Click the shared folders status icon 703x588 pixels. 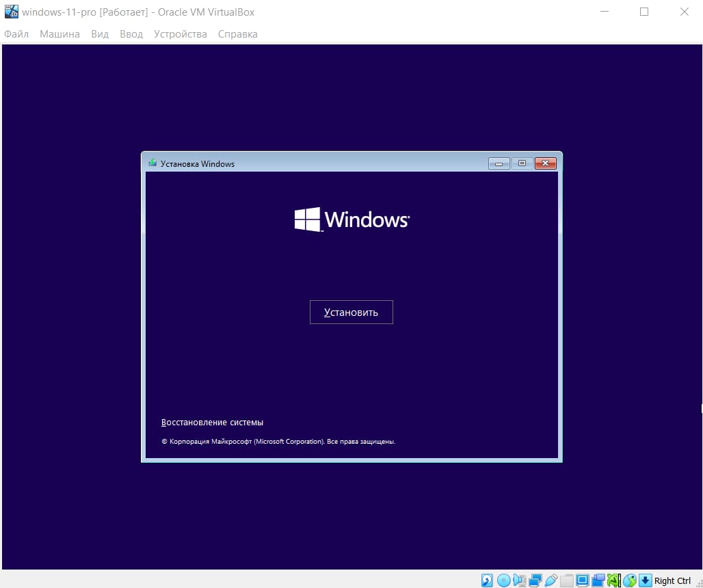(x=567, y=580)
